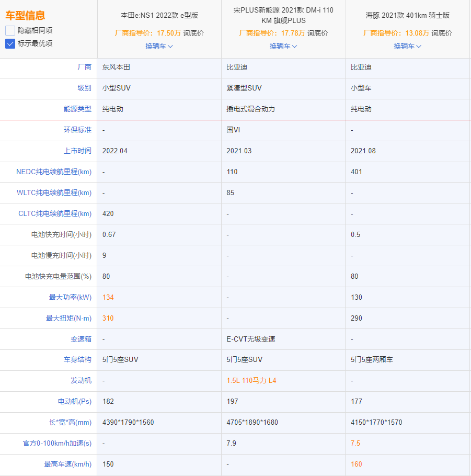Select the highlighted 160 top speed value
This screenshot has height=476, width=471.
(x=357, y=464)
